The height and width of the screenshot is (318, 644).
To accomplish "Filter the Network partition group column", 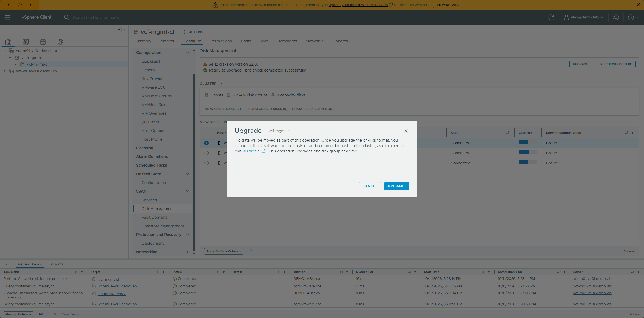I will coord(632,133).
